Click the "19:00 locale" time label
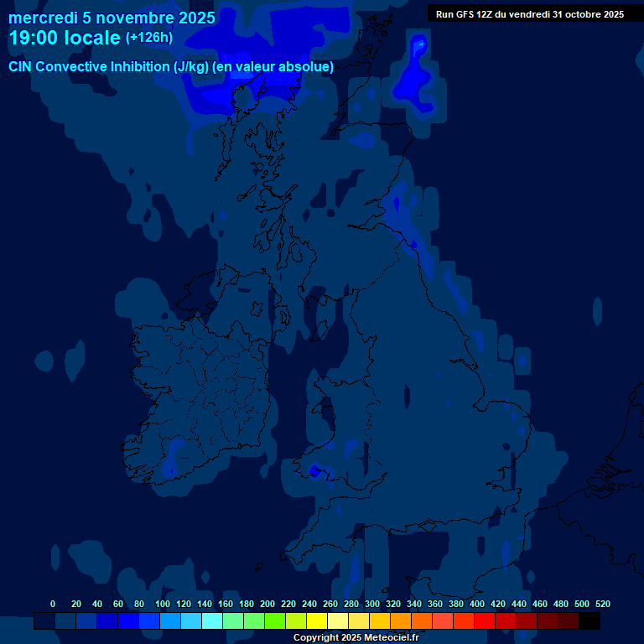This screenshot has height=644, width=644. (x=65, y=38)
